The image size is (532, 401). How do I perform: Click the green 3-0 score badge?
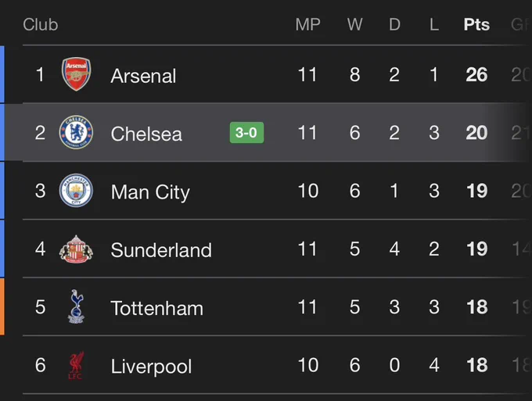[x=246, y=133]
